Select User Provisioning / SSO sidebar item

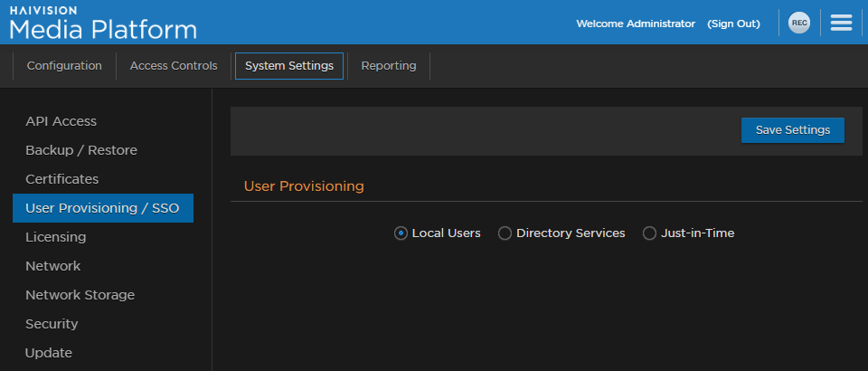[102, 208]
